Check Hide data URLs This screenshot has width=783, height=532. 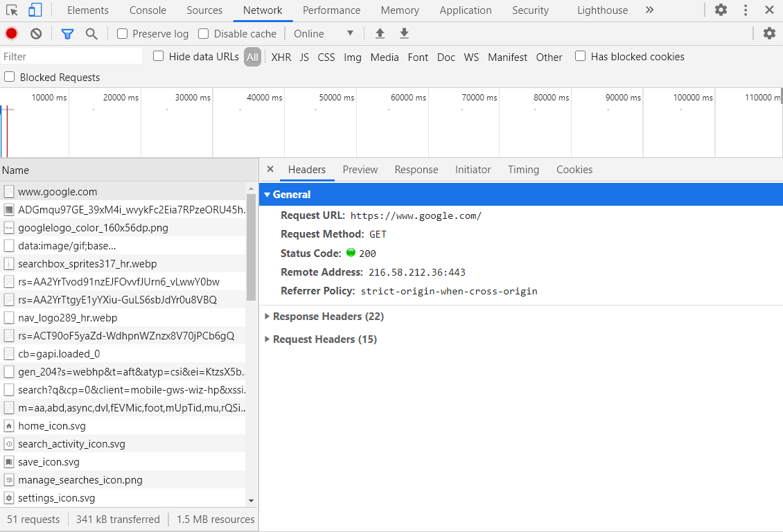pyautogui.click(x=158, y=56)
